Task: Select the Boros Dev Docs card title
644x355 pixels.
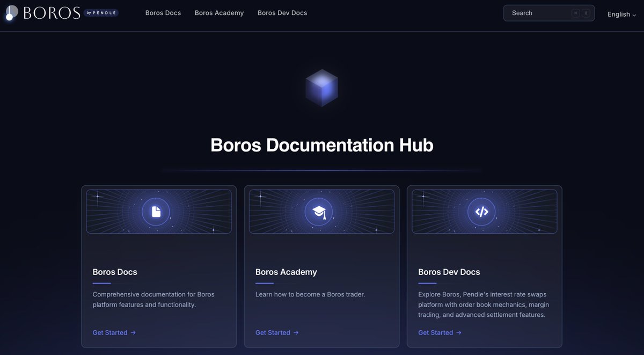Action: [x=449, y=272]
